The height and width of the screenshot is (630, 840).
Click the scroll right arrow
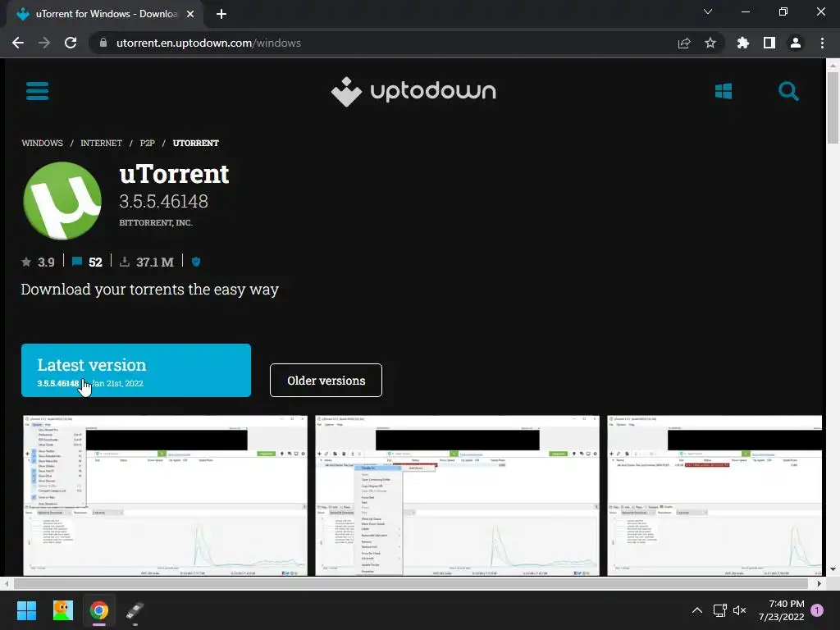819,583
